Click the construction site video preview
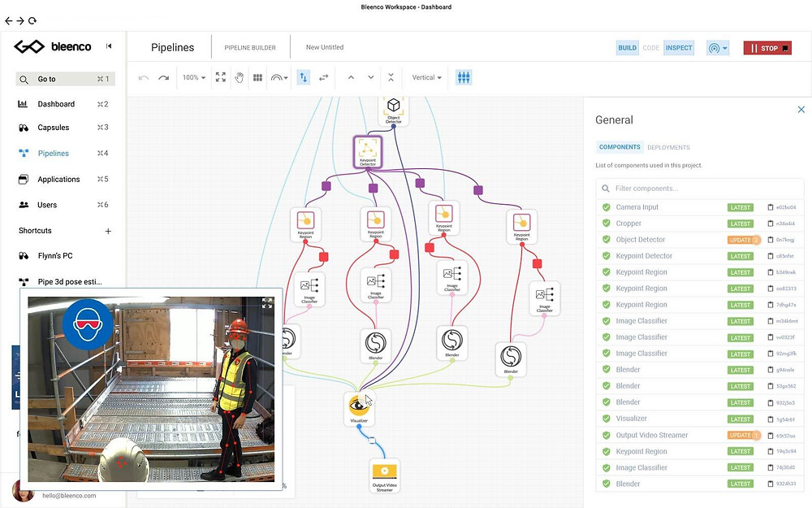 [x=151, y=389]
